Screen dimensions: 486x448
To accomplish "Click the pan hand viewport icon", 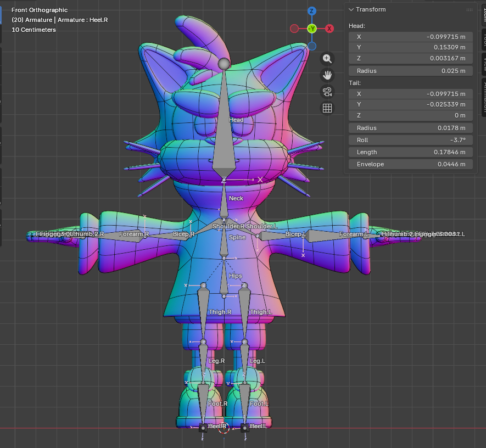I will click(x=327, y=75).
